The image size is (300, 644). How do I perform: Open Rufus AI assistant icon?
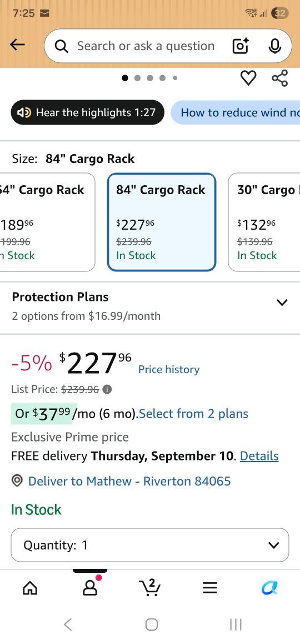pos(269,588)
